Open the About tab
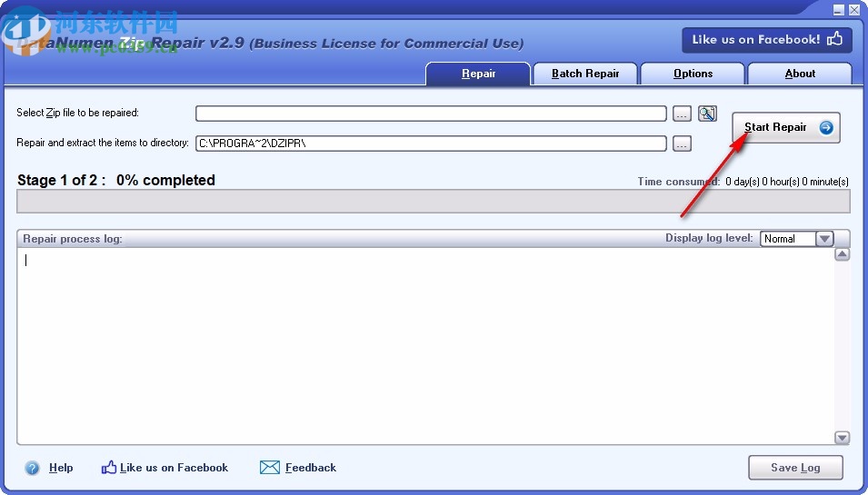Screen dimensions: 868x495 (x=800, y=74)
